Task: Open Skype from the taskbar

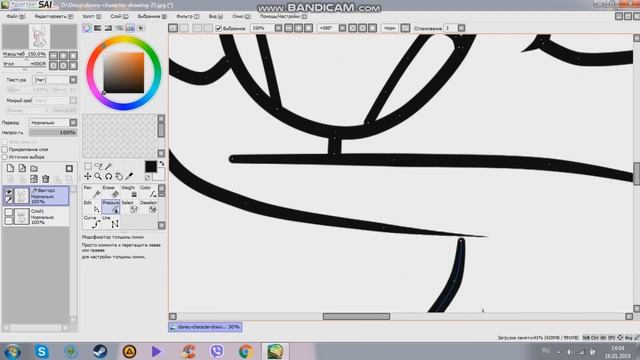Action: 41,351
